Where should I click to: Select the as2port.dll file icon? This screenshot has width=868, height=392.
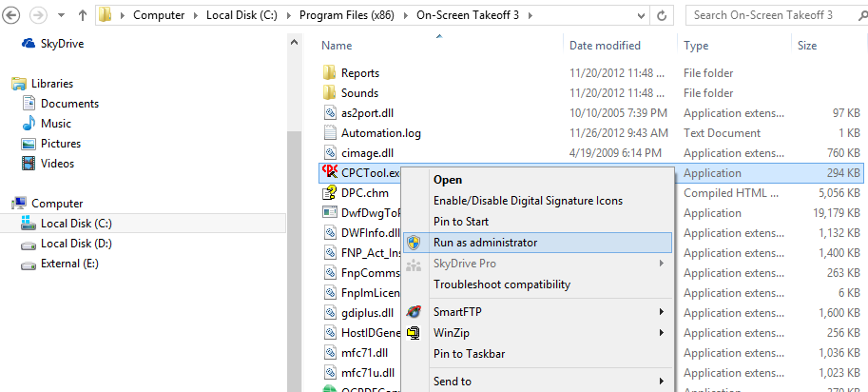[330, 113]
